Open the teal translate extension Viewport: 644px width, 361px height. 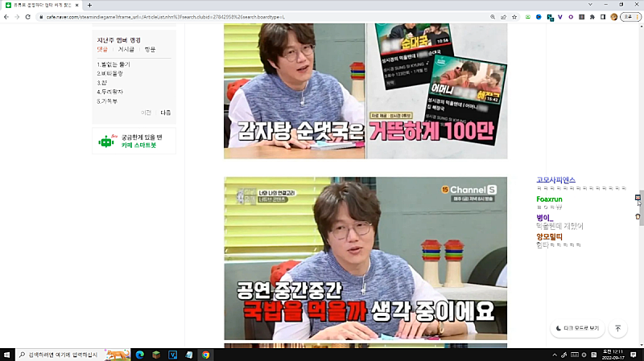pos(550,17)
